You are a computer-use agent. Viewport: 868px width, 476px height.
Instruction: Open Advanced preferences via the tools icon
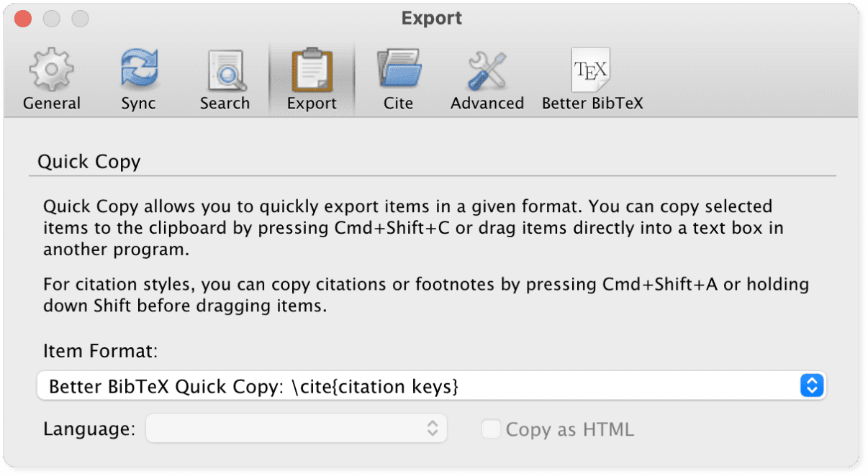click(x=487, y=68)
